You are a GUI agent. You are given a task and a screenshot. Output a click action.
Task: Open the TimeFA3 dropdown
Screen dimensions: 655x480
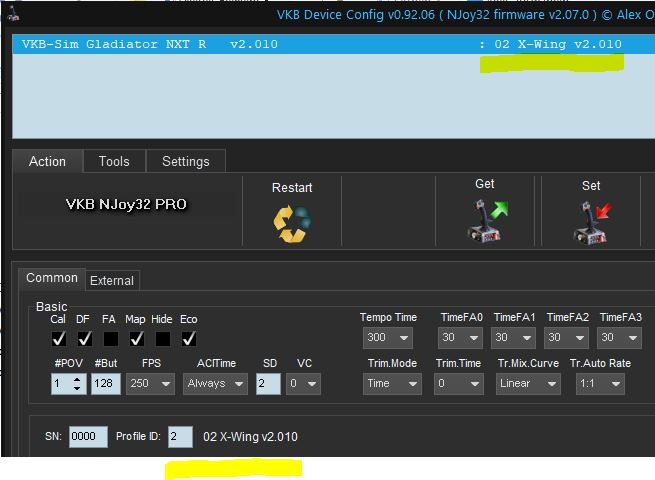click(x=619, y=338)
